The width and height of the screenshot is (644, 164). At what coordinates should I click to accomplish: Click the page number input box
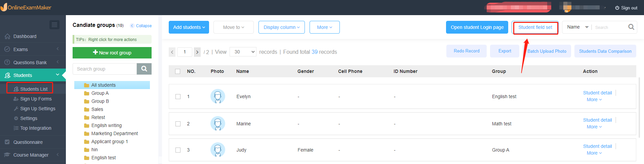pyautogui.click(x=185, y=52)
